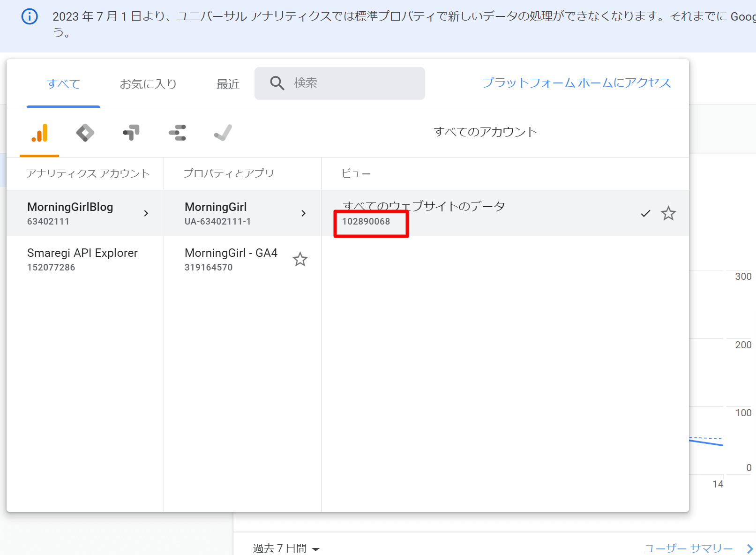This screenshot has width=756, height=555.
Task: Switch to the 最近 tab
Action: pos(228,84)
